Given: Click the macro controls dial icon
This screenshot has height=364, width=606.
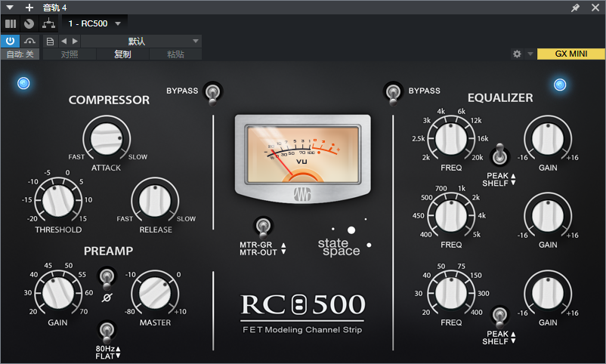Looking at the screenshot, I should tap(29, 24).
